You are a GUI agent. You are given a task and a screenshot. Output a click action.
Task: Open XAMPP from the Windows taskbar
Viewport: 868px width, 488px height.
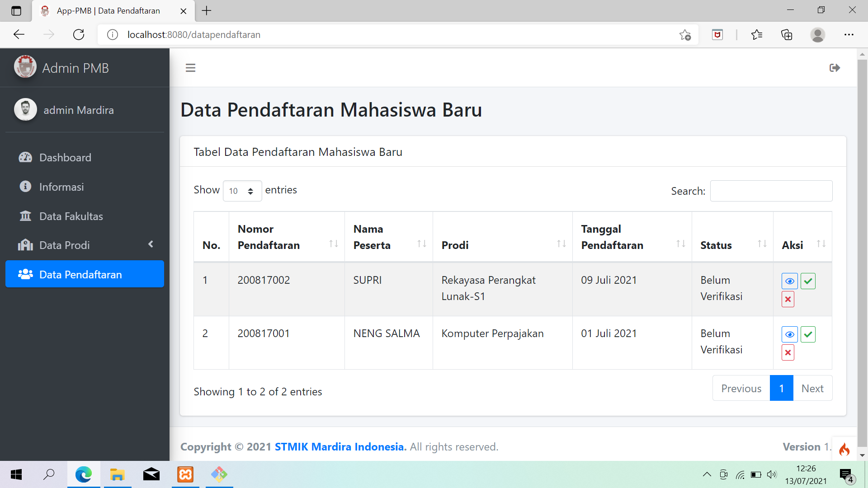(x=185, y=474)
